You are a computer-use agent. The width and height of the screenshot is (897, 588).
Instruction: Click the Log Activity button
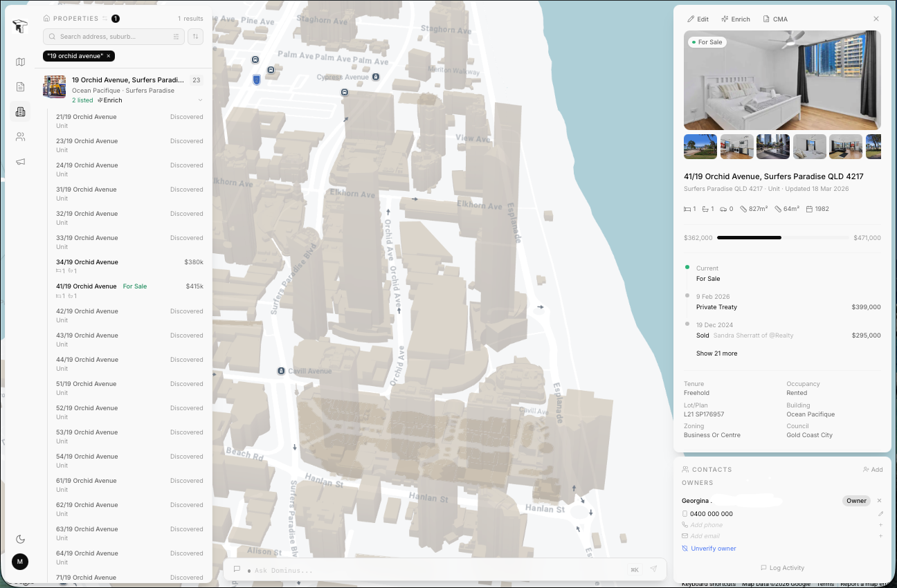tap(782, 568)
